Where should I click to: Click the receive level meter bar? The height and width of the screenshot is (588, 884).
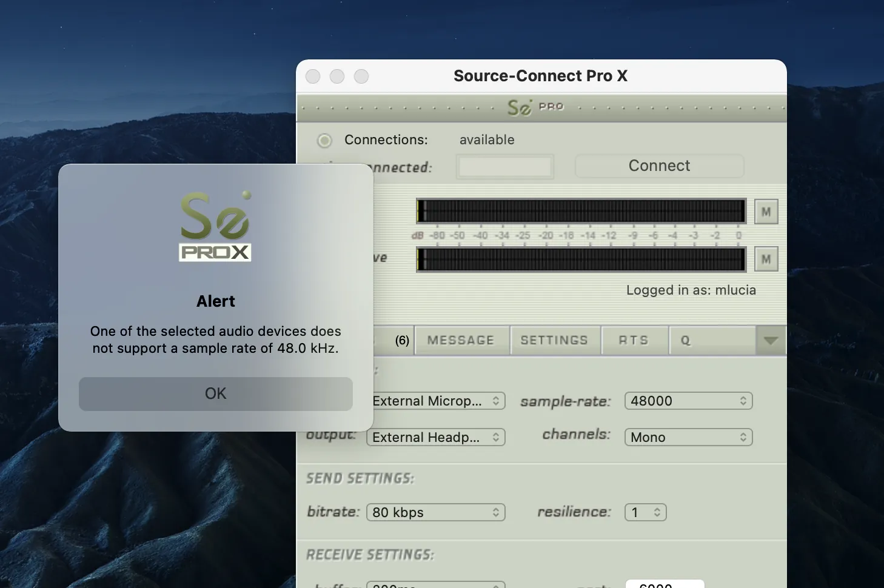point(581,259)
